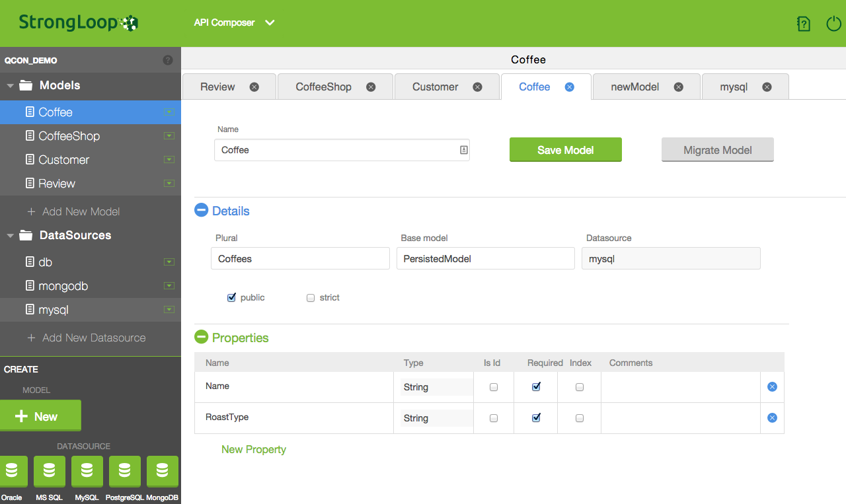
Task: Open mongodb datasource context menu arrow
Action: point(169,286)
